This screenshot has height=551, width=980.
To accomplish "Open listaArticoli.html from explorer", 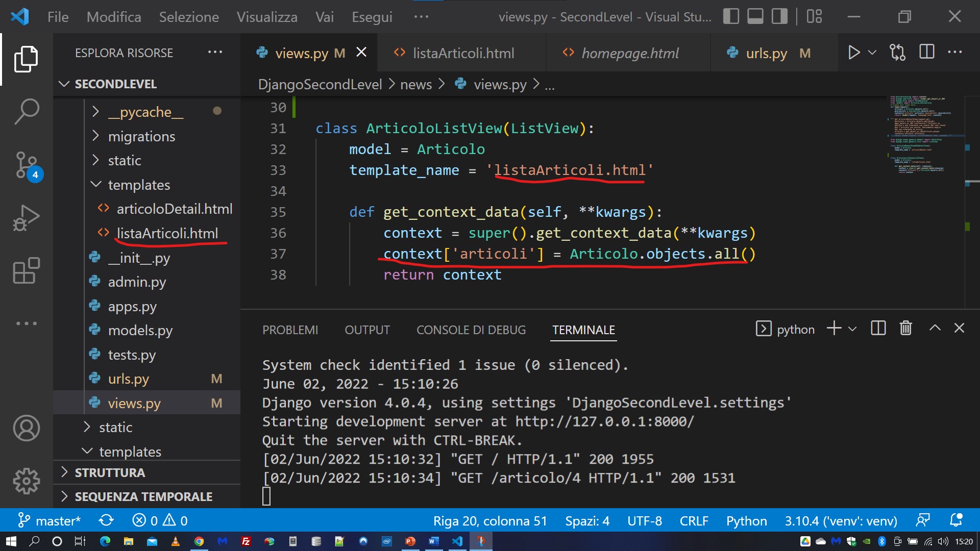I will (147, 233).
